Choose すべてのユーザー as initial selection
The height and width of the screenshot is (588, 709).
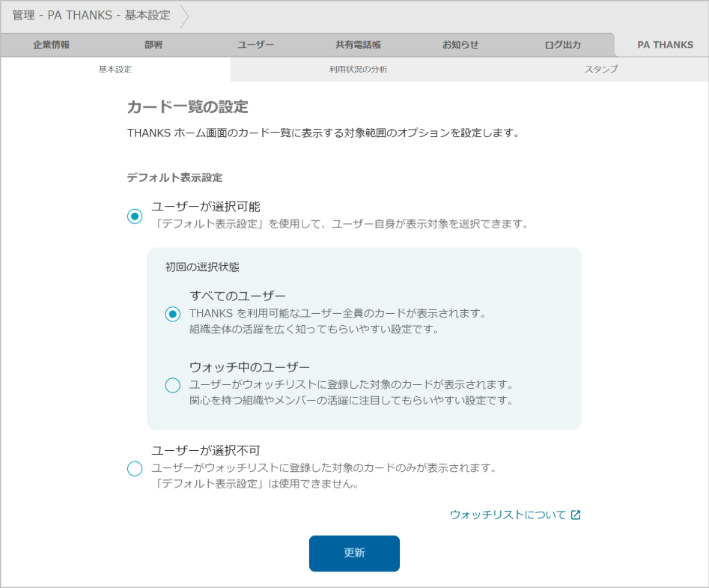click(172, 312)
